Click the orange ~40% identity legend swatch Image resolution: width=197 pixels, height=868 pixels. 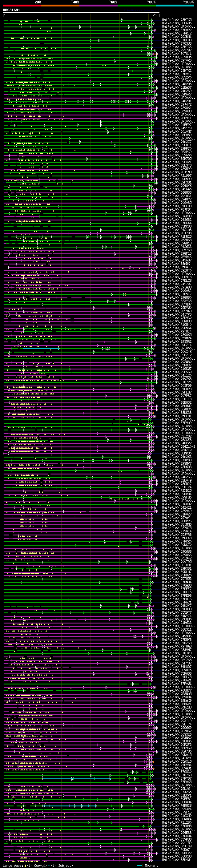[61, 6]
